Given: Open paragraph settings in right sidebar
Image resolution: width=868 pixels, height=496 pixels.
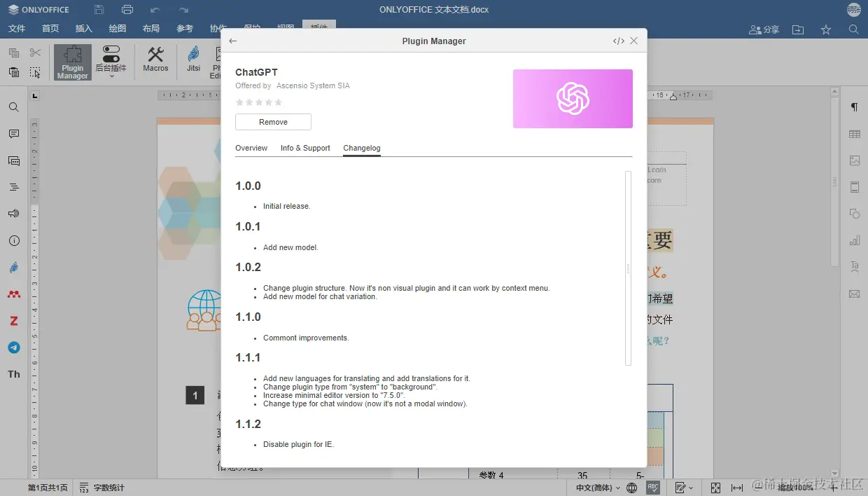Looking at the screenshot, I should tap(855, 107).
